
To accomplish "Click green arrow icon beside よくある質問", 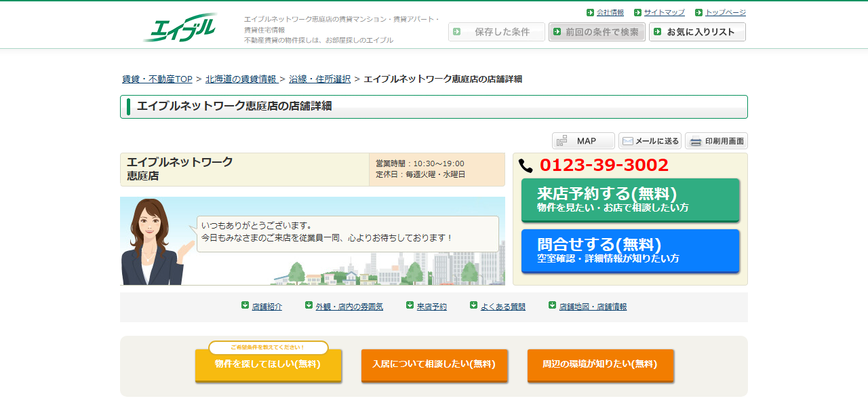I will click(474, 305).
